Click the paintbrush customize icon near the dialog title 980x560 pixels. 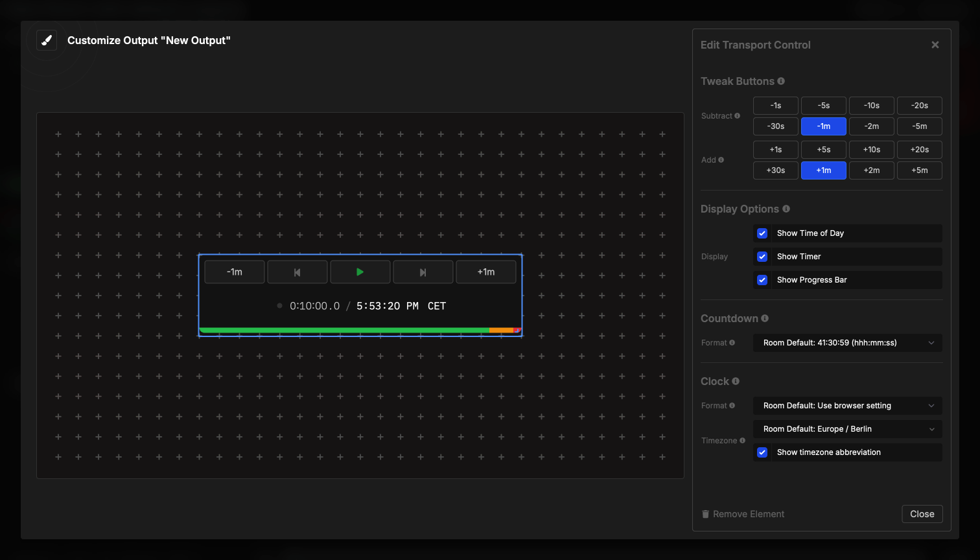46,40
